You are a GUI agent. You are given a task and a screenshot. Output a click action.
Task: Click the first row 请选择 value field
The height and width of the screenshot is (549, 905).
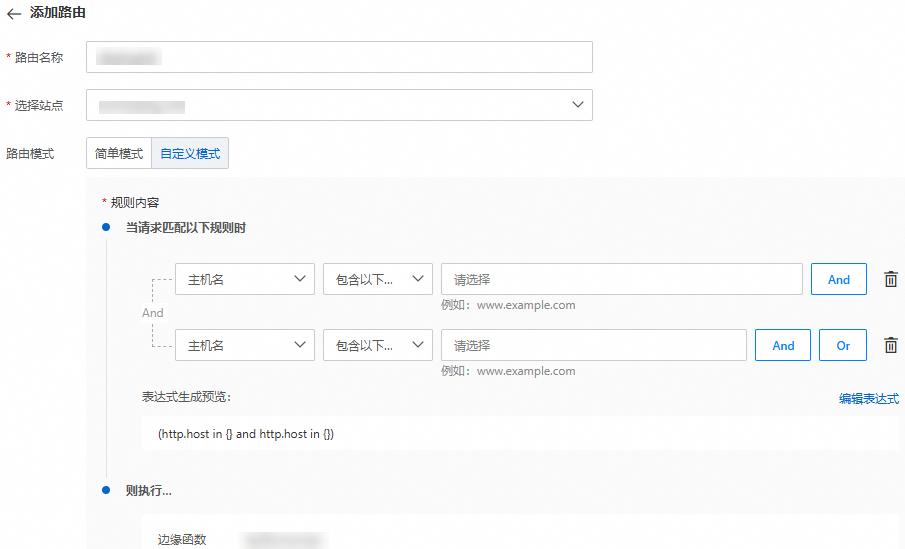(x=622, y=279)
